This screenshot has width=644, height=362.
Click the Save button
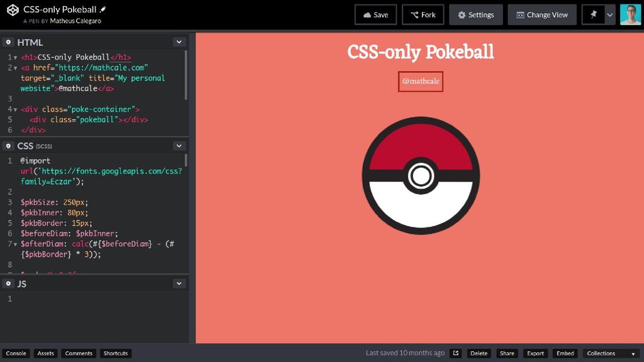tap(376, 15)
